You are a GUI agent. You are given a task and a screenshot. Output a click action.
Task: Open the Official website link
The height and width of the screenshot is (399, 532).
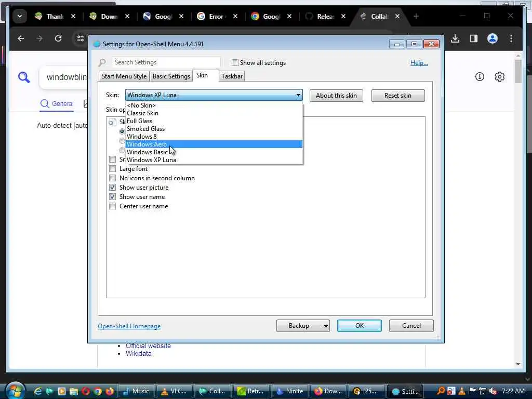pos(148,345)
